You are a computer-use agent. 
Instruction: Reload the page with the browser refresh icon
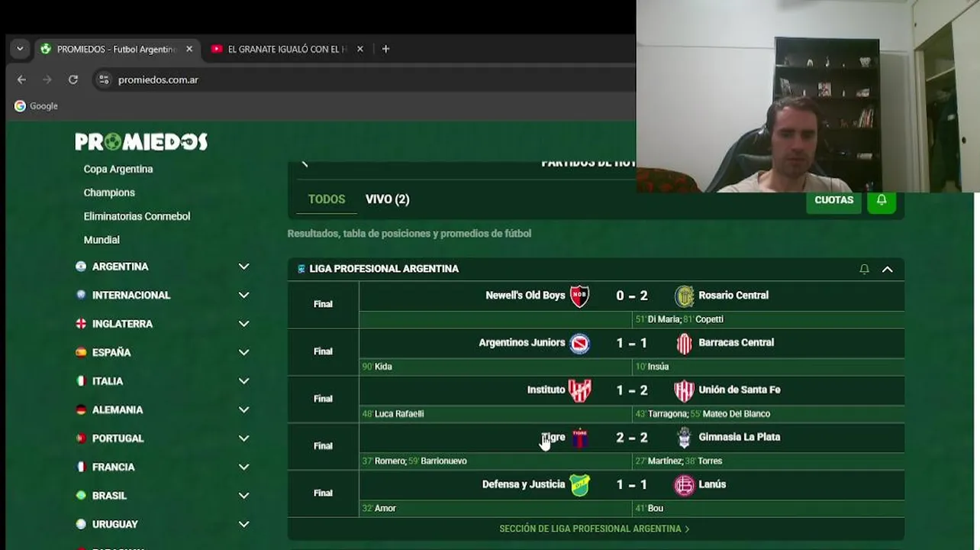point(73,79)
